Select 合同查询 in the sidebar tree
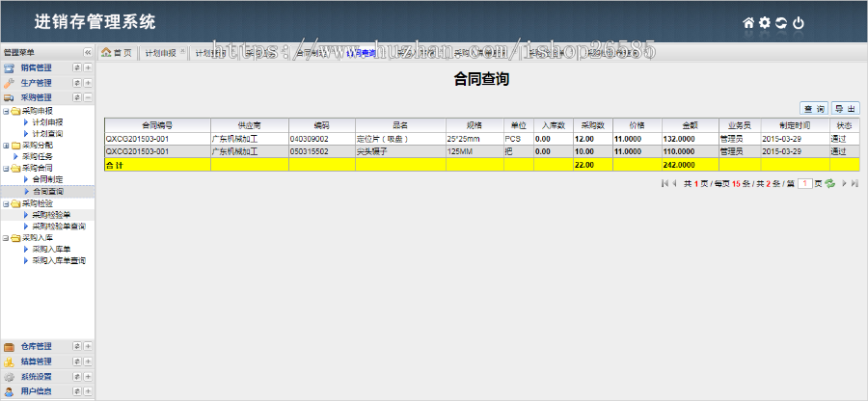 tap(47, 192)
